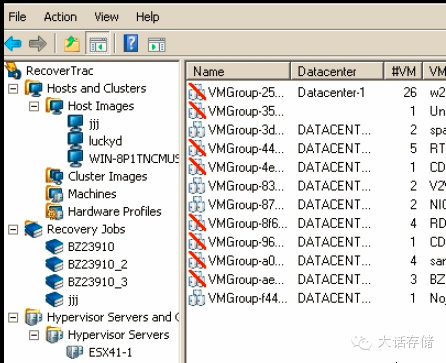Select the Hardware Profiles tree label

[115, 211]
